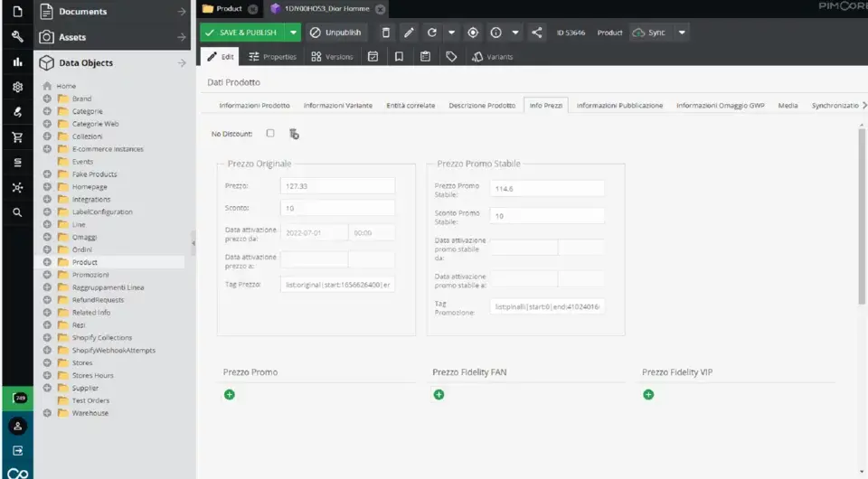Switch to Informazioni Variante tab
The image size is (868, 479).
tap(337, 105)
